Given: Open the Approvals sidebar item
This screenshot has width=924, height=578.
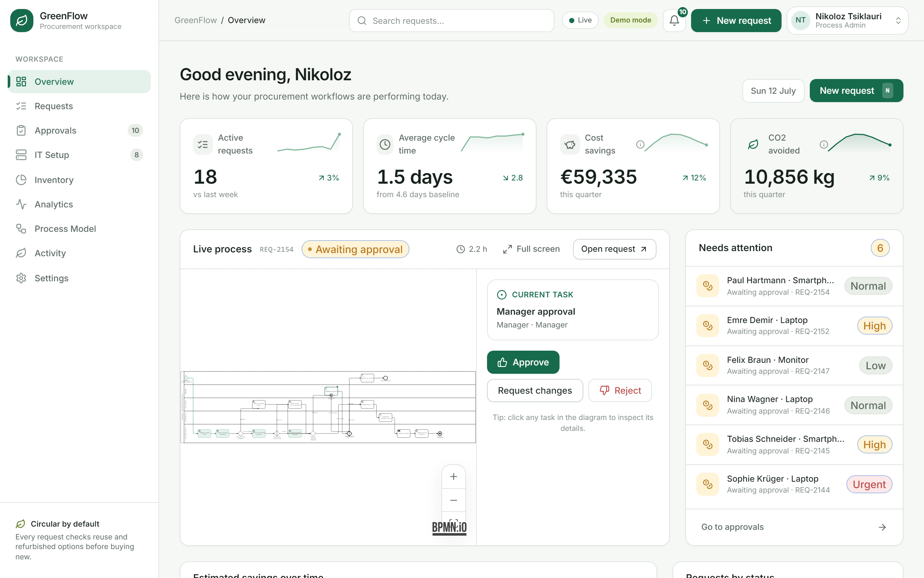Looking at the screenshot, I should pyautogui.click(x=80, y=130).
